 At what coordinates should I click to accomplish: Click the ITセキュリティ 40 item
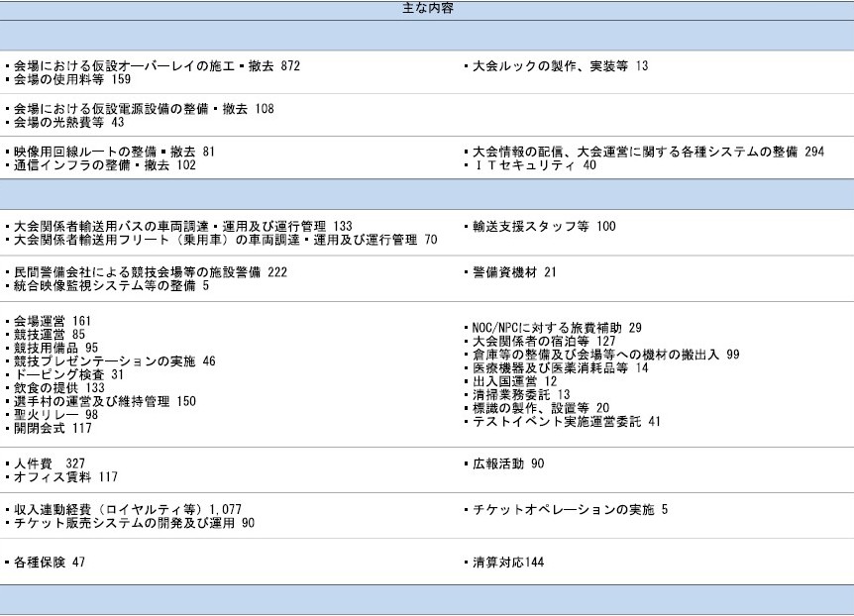click(534, 165)
